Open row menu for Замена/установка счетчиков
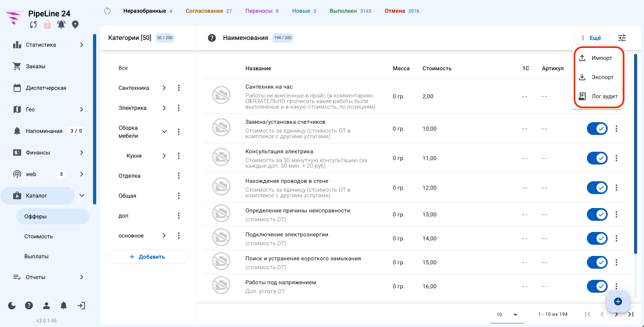The image size is (644, 327). (x=616, y=129)
